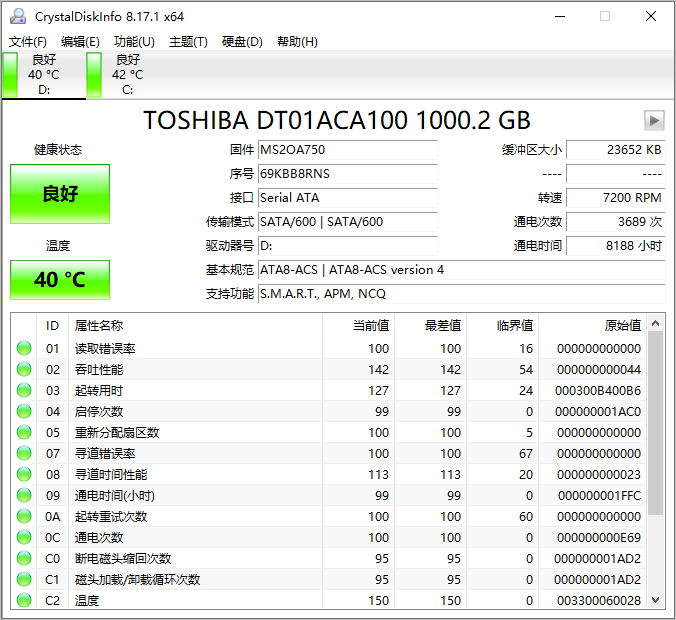Viewport: 676px width, 620px height.
Task: Open the 硬盘(D) menu
Action: point(242,42)
